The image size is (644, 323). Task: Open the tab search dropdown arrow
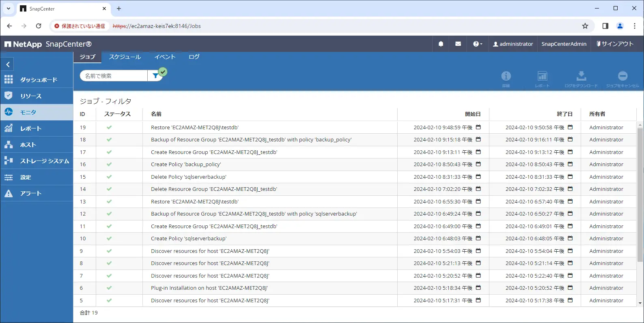[8, 9]
